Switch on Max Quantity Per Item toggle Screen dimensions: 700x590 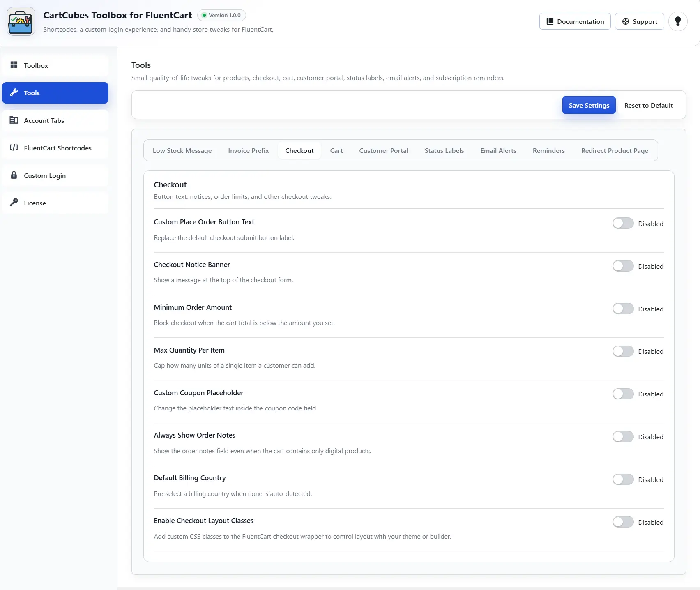tap(623, 351)
